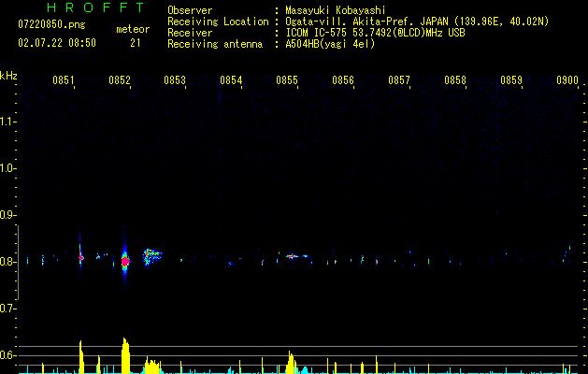Viewport: 588px width, 374px height.
Task: Click the 'Observer' field label
Action: (x=190, y=10)
